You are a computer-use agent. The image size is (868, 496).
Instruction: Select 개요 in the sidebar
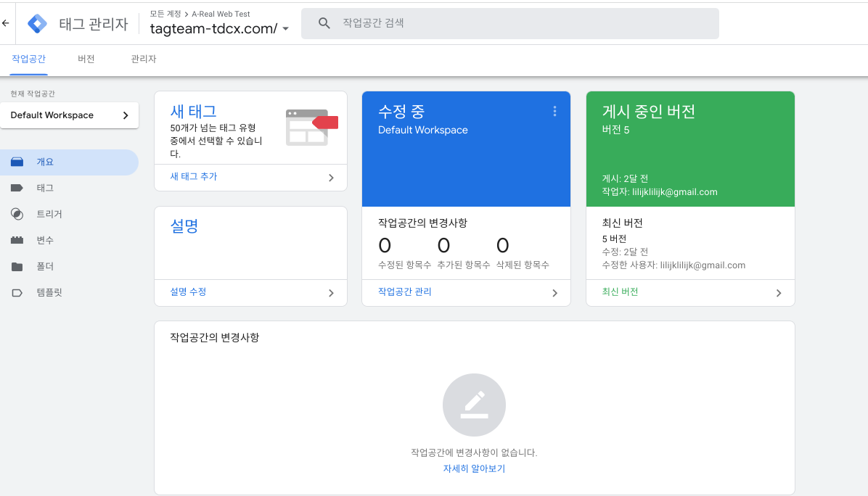click(x=69, y=162)
